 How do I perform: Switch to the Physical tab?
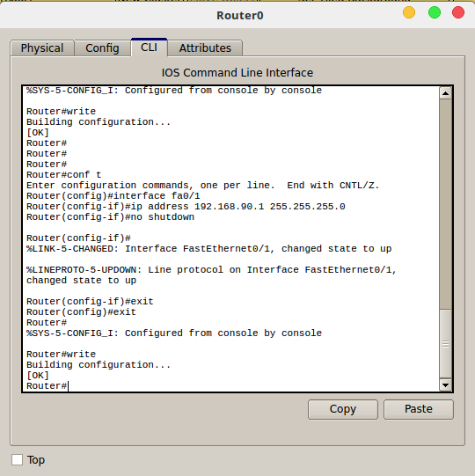click(42, 48)
